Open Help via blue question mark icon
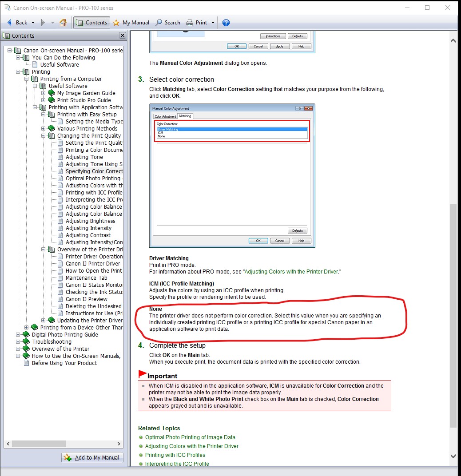This screenshot has width=461, height=476. coord(226,23)
